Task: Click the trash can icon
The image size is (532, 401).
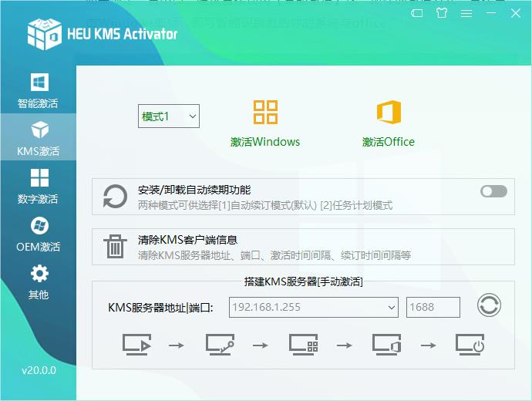Action: (x=115, y=247)
